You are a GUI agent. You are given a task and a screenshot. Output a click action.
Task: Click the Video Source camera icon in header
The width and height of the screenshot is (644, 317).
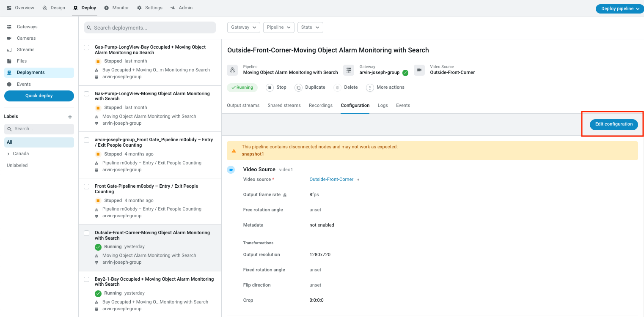point(419,70)
